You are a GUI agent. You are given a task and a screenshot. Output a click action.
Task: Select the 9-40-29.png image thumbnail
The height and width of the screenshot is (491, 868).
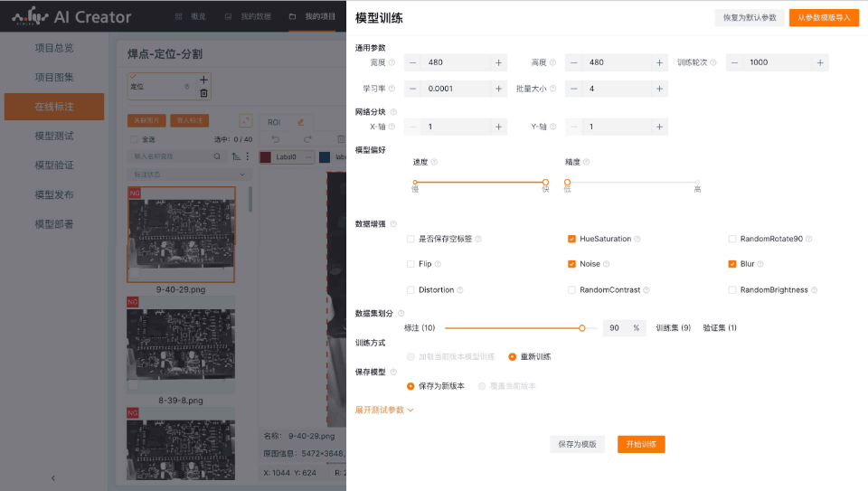click(181, 235)
